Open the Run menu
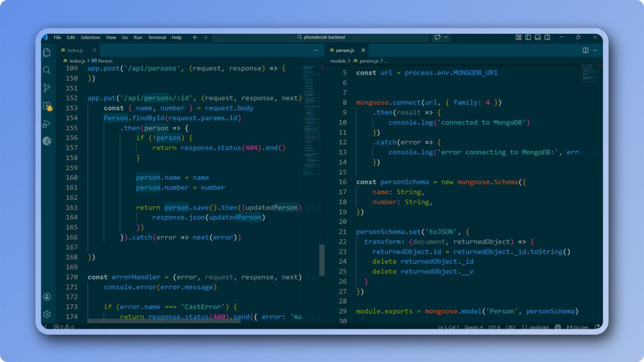This screenshot has width=644, height=362. (x=138, y=38)
